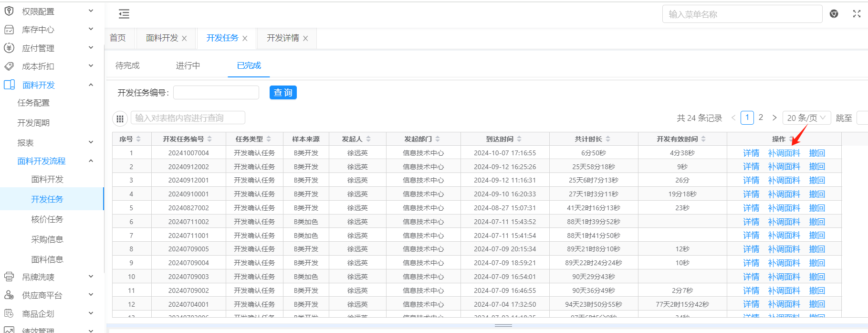Click the fullscreen toggle icon
868x333 pixels.
(857, 14)
